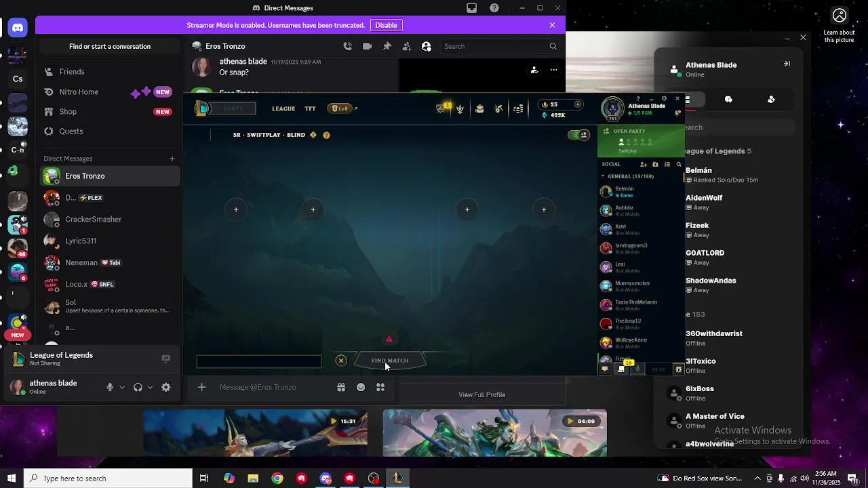Focus Message @Eros Tronzo input
This screenshot has height=488, width=868.
[x=274, y=387]
